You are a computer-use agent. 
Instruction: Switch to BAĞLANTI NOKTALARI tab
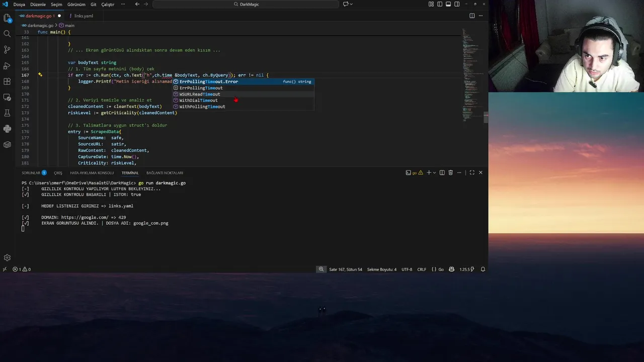[165, 172]
